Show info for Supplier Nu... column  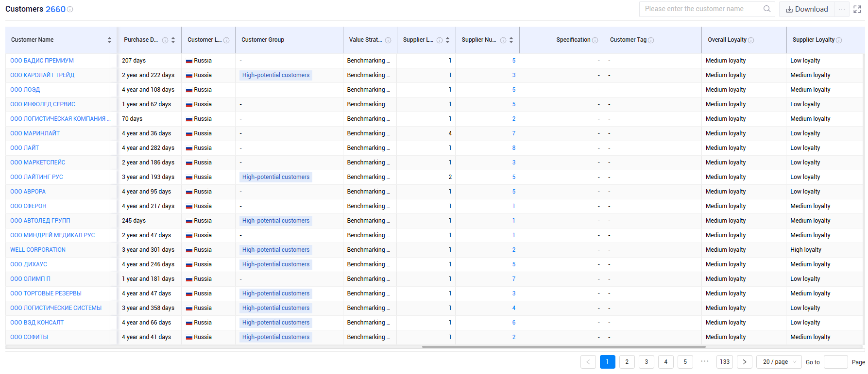(x=503, y=40)
